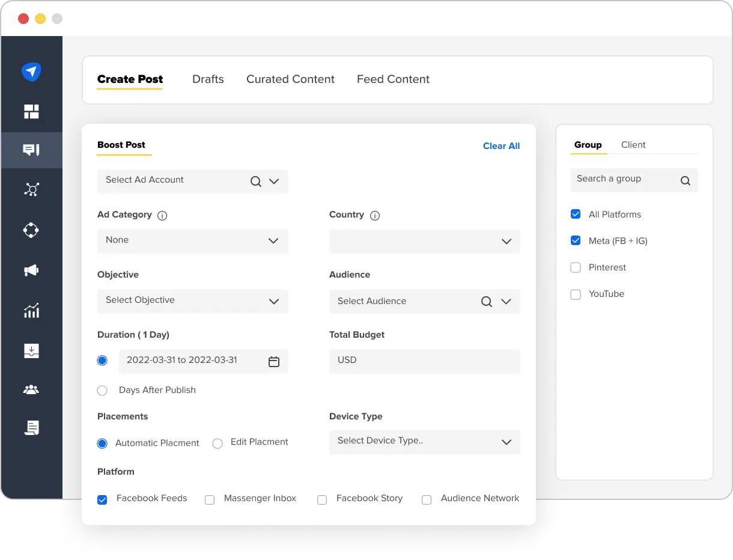Open the team users icon in sidebar
Screen dimensions: 733x560
tap(31, 390)
